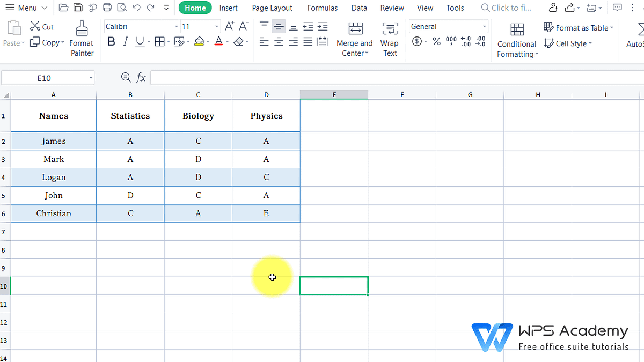
Task: Toggle italic formatting
Action: click(126, 41)
